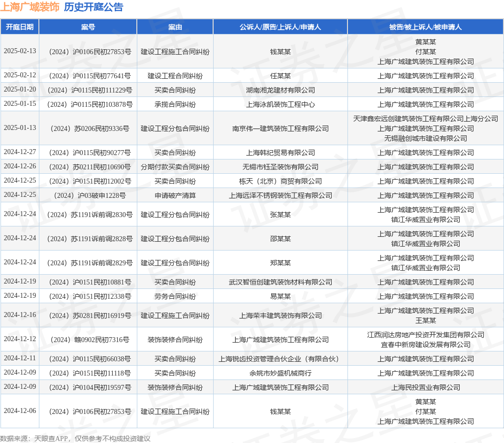Click plaintiff 湖南湘龙建材有限公司

280,91
